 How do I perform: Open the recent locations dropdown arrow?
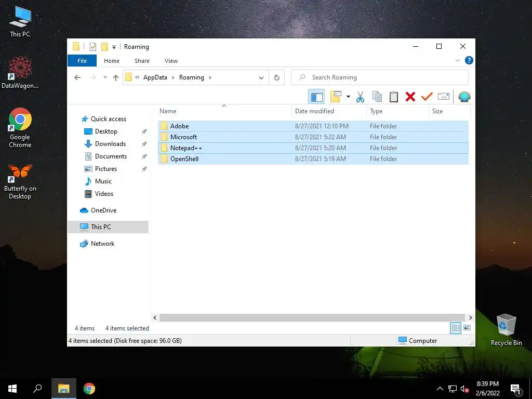pyautogui.click(x=105, y=78)
